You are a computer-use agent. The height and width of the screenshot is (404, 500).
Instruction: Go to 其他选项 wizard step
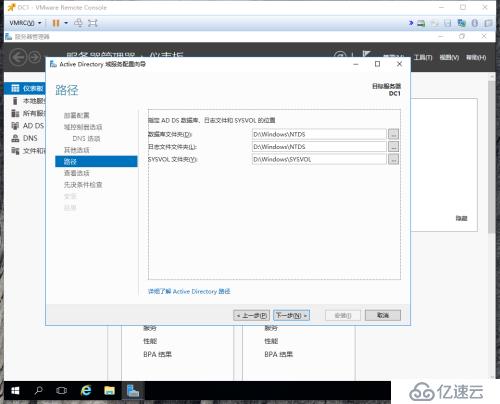(76, 150)
